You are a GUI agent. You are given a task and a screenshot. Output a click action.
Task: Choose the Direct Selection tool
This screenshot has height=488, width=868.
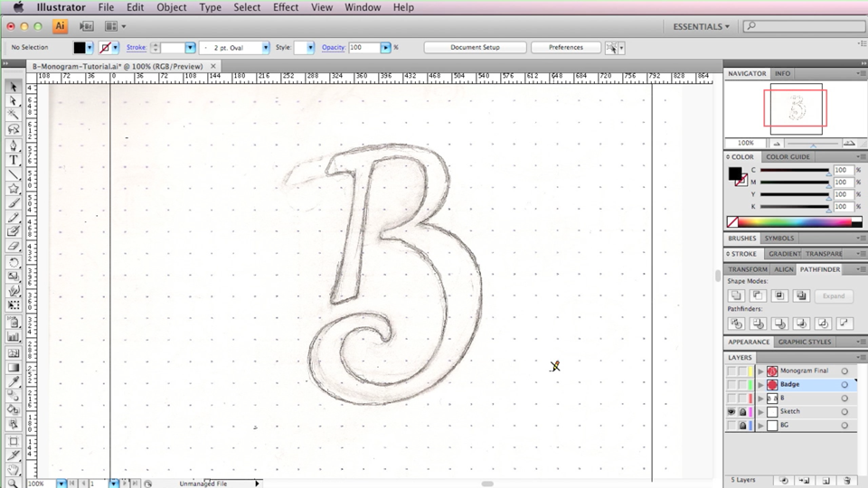[x=14, y=100]
